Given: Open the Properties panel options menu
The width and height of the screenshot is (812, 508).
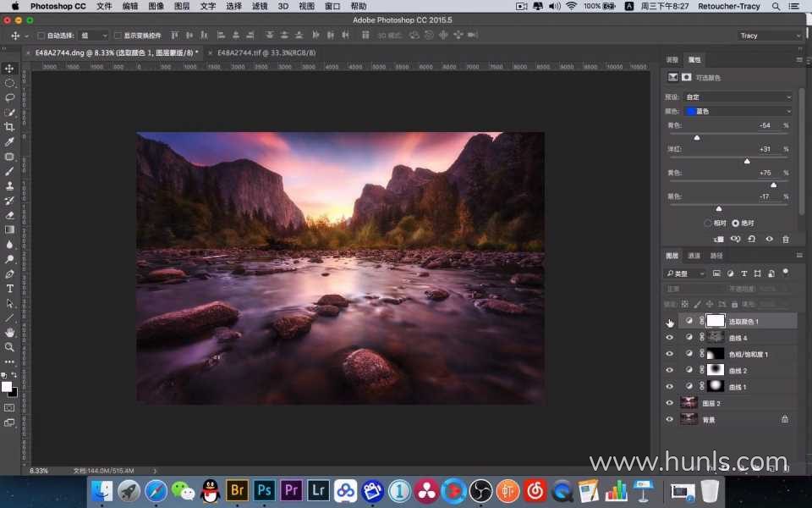Looking at the screenshot, I should coord(799,59).
